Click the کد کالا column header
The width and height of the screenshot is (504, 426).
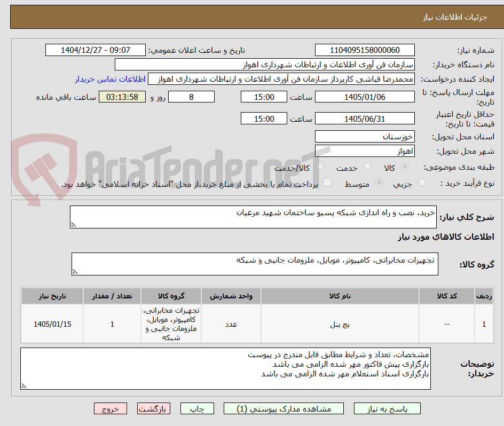pyautogui.click(x=447, y=296)
